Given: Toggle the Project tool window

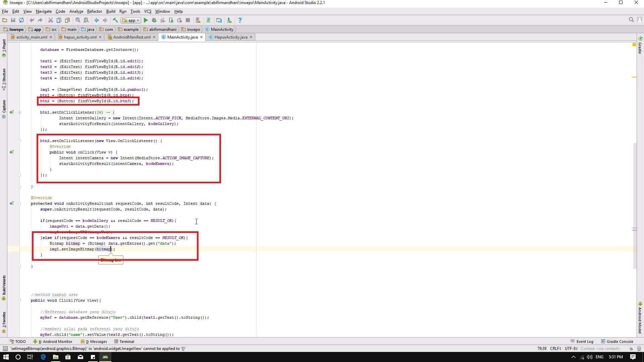Looking at the screenshot, I should coord(4,48).
